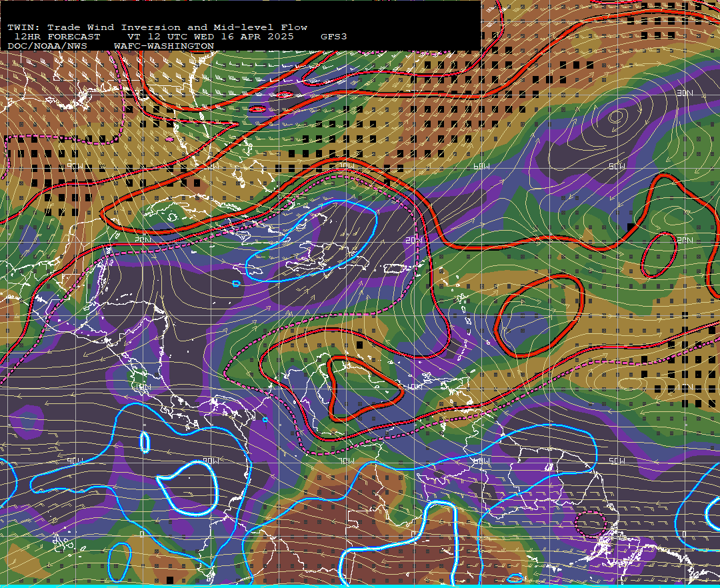Click the '20N' label west of Cuba
The height and width of the screenshot is (588, 720).
click(x=143, y=241)
